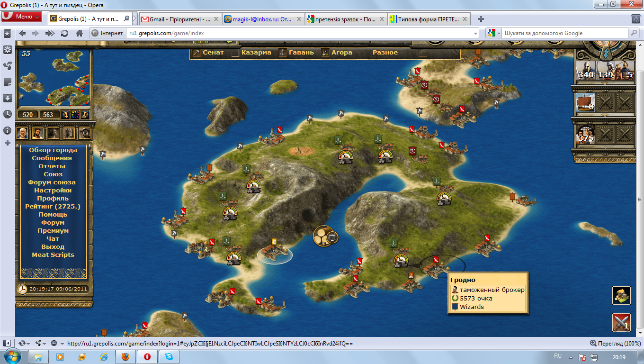Open the Opera Link sync dropdown
Image resolution: width=644 pixels, height=364 pixels.
click(x=24, y=343)
